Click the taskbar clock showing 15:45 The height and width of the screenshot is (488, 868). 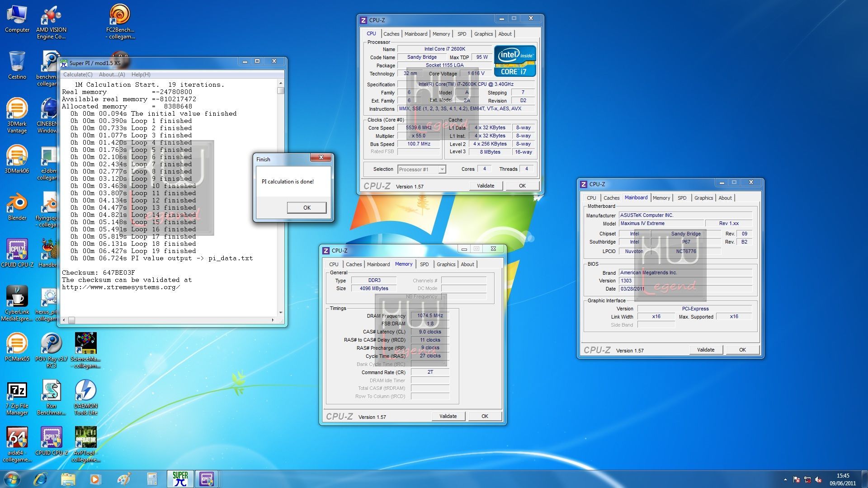point(843,479)
